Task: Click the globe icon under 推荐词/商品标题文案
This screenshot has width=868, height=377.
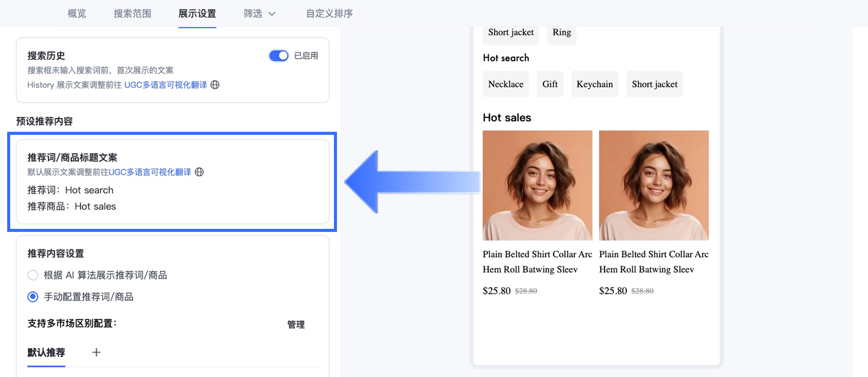Action: point(199,172)
